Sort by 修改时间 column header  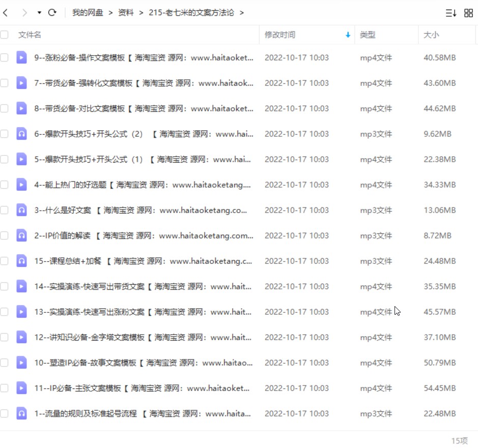pos(280,35)
